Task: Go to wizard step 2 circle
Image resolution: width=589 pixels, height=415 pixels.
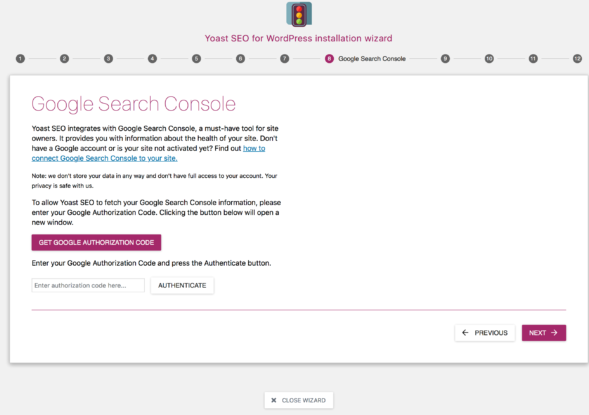Action: coord(64,59)
